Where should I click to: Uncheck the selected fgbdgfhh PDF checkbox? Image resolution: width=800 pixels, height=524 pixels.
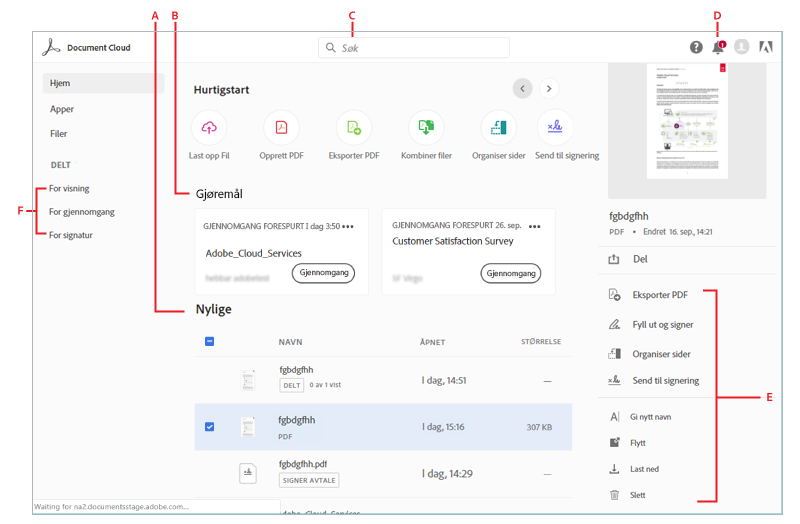coord(209,427)
